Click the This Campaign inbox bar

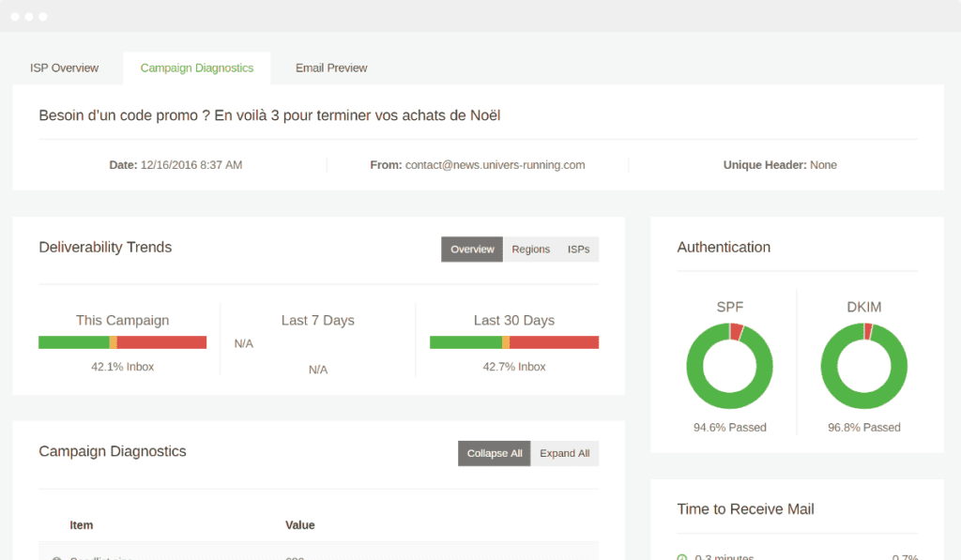(x=123, y=342)
